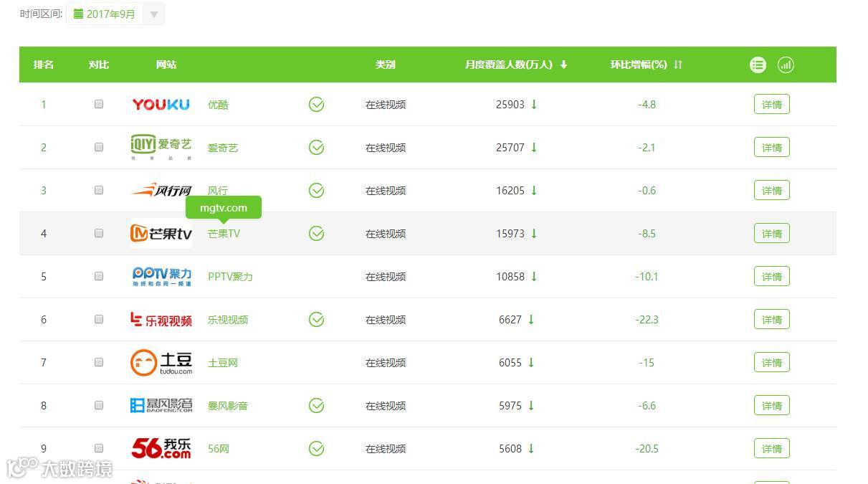Click the 网站 column header

tap(166, 65)
